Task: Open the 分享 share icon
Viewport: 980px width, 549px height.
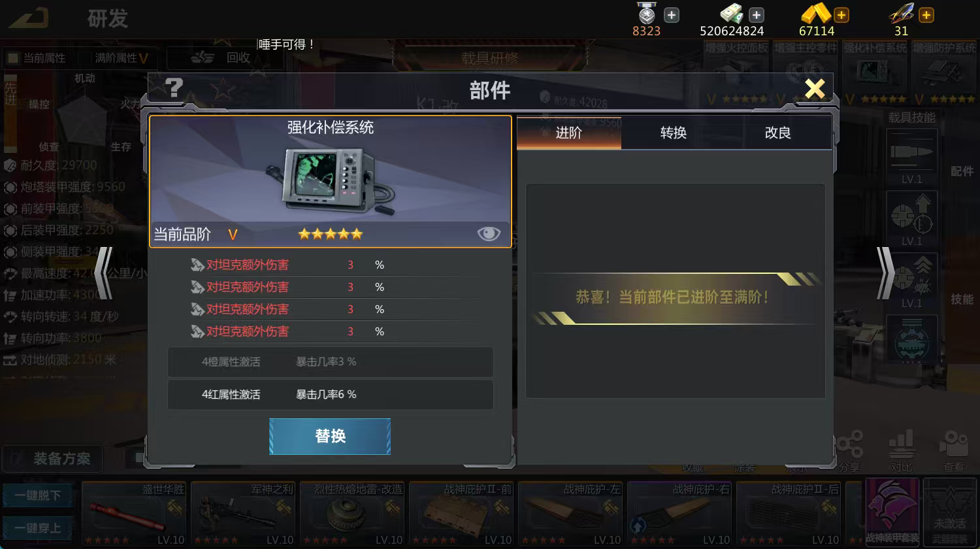Action: click(849, 450)
